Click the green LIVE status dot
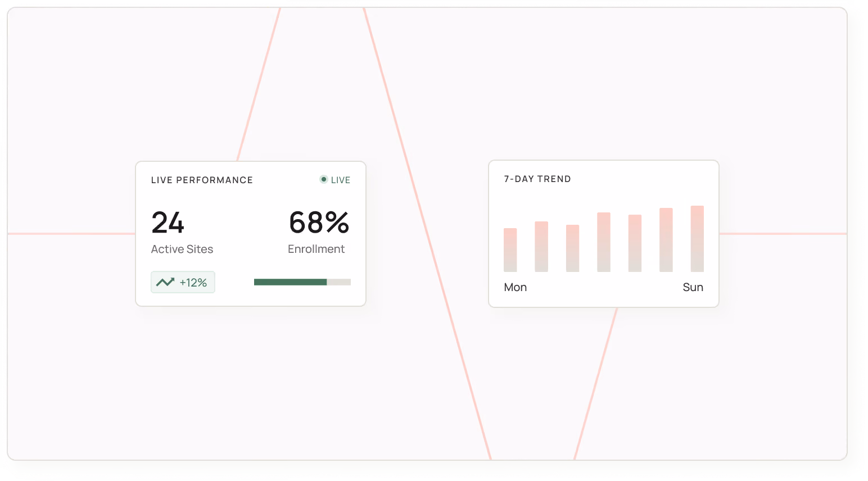The height and width of the screenshot is (481, 868). click(x=324, y=180)
